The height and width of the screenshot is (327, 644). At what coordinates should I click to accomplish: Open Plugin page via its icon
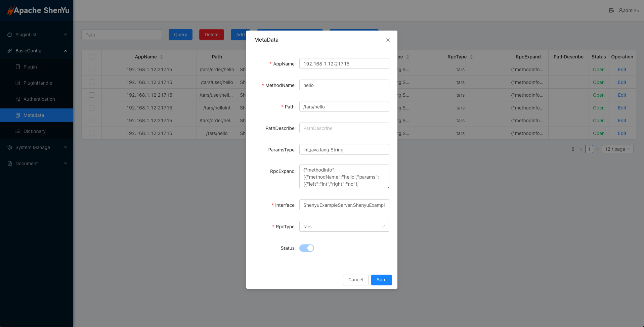[18, 67]
